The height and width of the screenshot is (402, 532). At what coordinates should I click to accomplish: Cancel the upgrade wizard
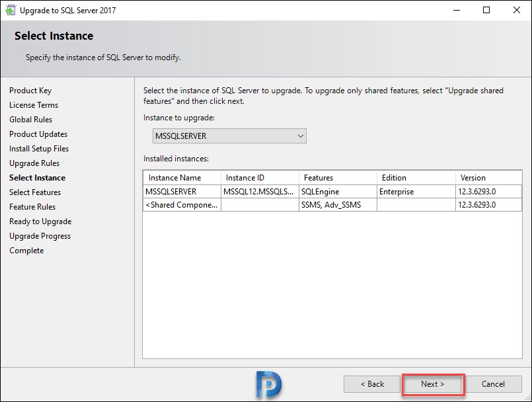point(493,384)
